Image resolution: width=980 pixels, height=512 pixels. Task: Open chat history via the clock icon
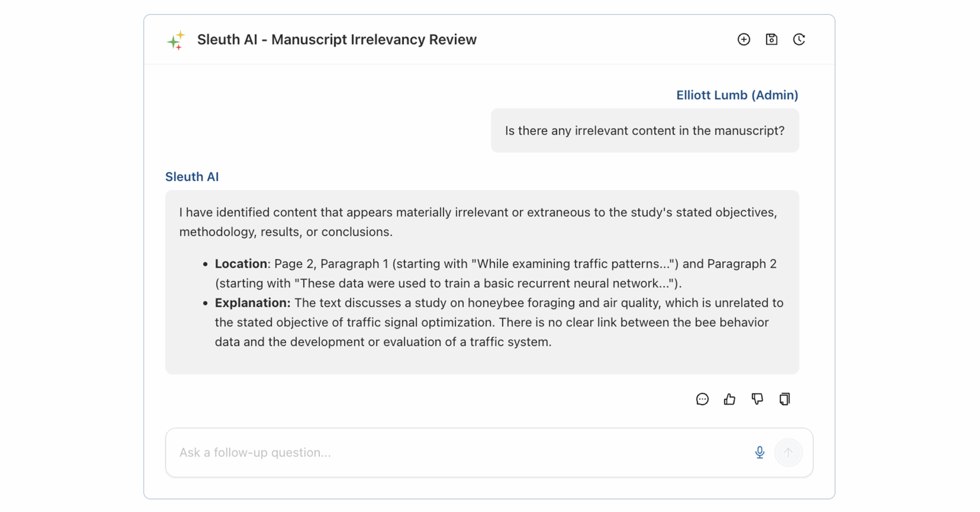pos(799,40)
